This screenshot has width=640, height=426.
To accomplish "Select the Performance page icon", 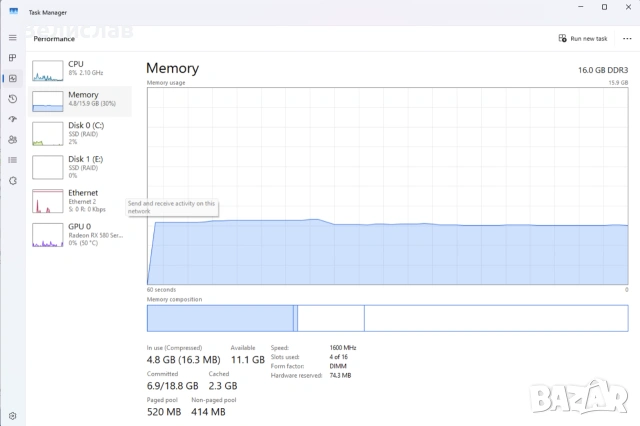I will pos(13,78).
